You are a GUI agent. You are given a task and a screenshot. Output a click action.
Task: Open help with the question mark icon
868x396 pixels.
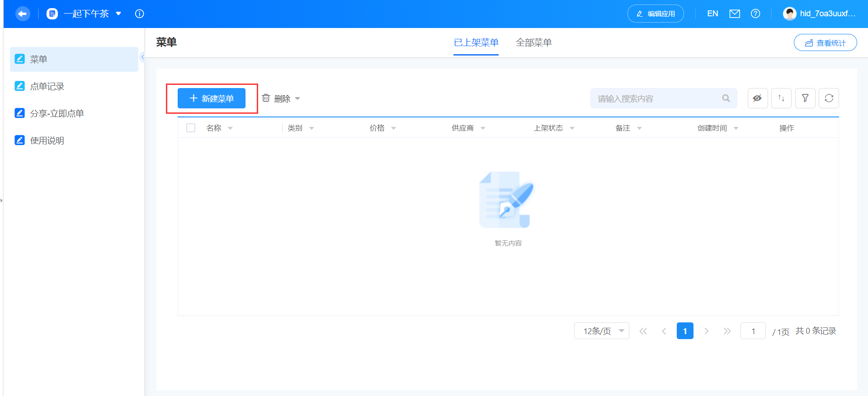coord(755,14)
